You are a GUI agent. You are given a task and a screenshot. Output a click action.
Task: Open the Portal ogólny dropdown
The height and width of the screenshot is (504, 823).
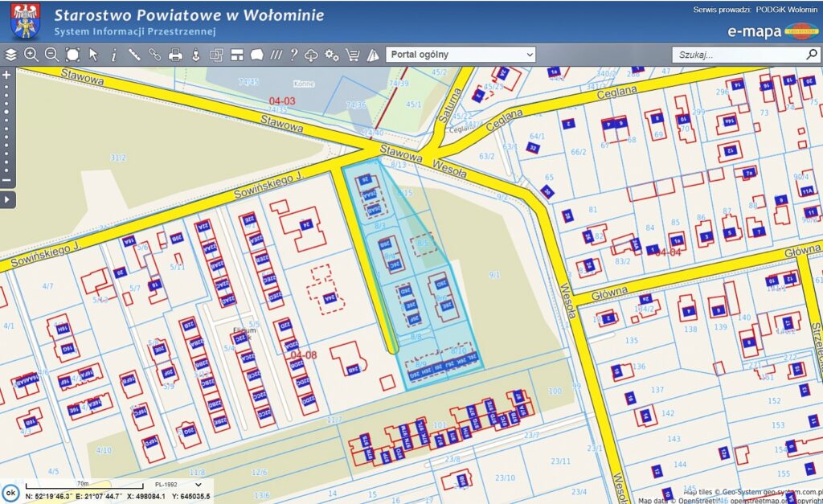click(x=461, y=55)
